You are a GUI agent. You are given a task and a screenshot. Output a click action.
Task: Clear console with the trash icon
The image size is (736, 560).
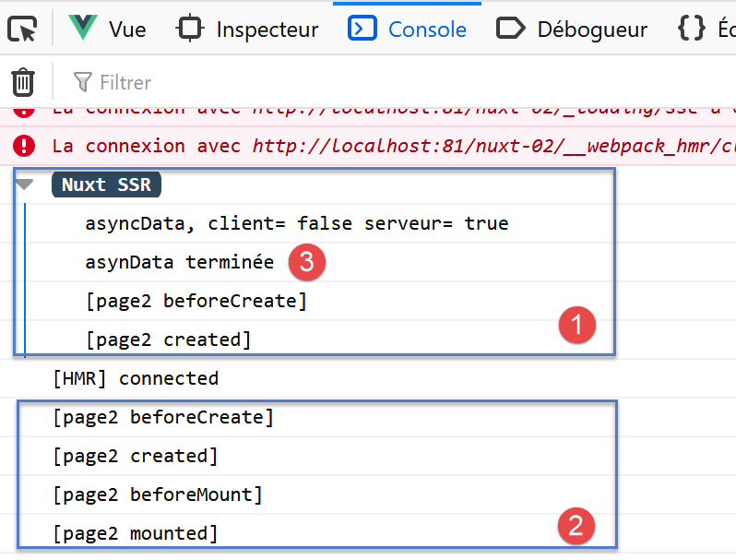click(23, 82)
